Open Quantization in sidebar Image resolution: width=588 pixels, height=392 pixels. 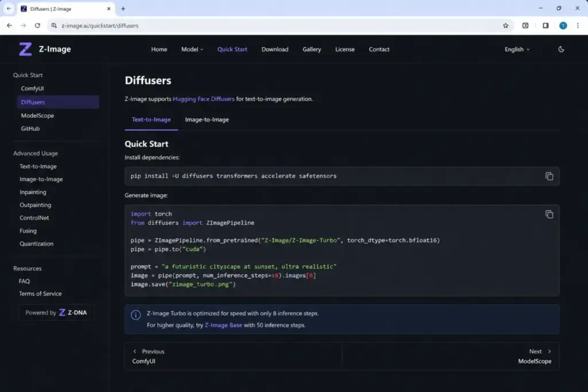click(36, 243)
